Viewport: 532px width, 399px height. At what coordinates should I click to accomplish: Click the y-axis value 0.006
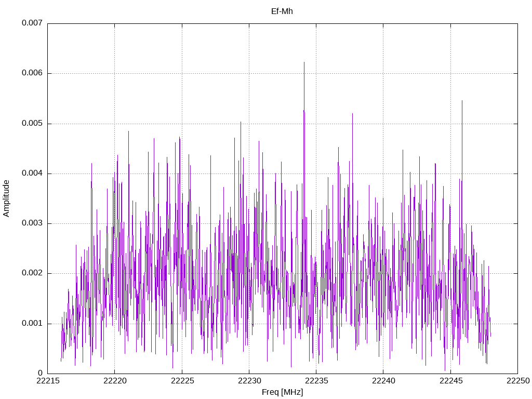[32, 73]
